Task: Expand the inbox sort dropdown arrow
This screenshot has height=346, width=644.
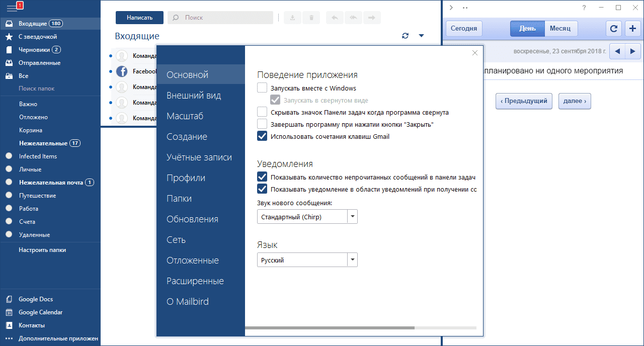Action: click(422, 36)
